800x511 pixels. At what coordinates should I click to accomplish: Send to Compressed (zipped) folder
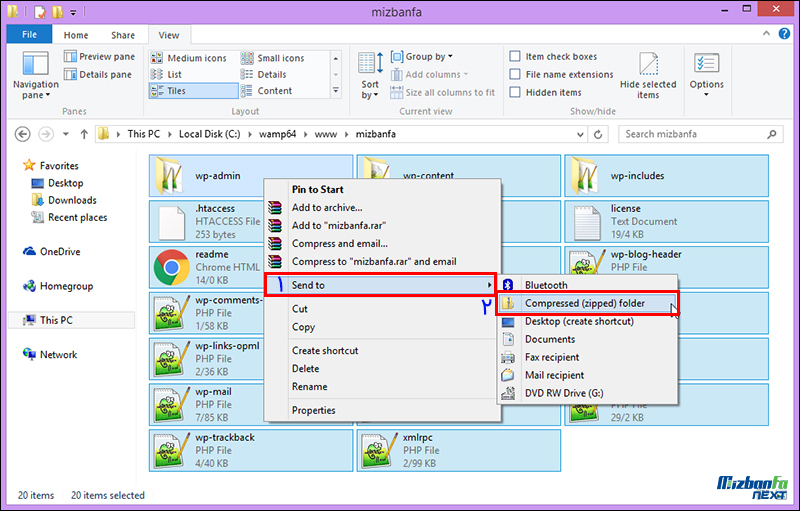(587, 303)
